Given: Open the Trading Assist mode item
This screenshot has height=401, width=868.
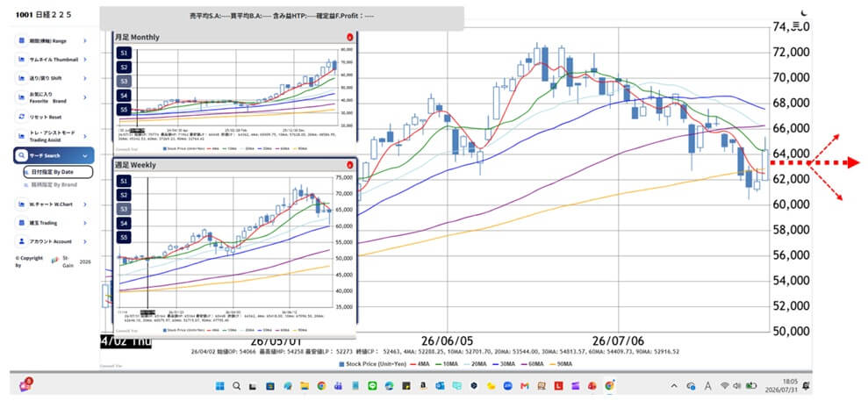Looking at the screenshot, I should pyautogui.click(x=54, y=137).
